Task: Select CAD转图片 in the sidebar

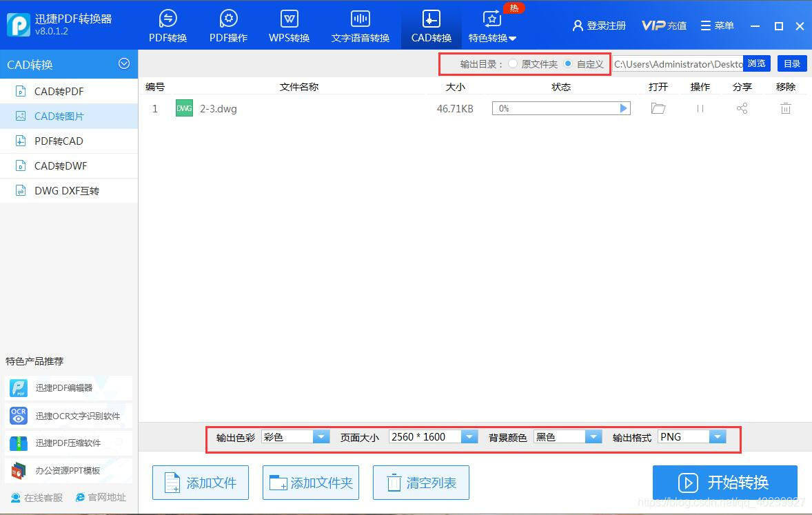Action: (x=69, y=116)
